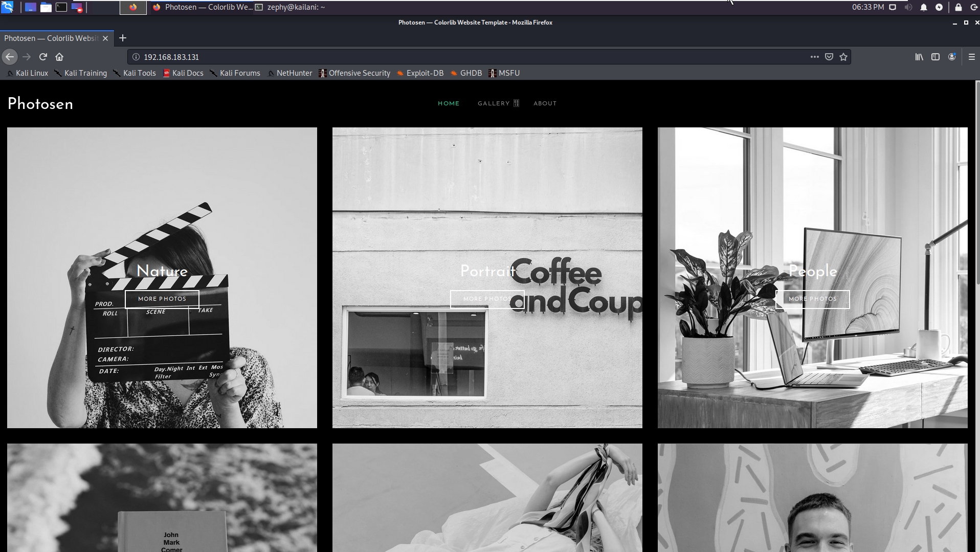The image size is (980, 552).
Task: Open the Firefox hamburger menu
Action: (x=972, y=57)
